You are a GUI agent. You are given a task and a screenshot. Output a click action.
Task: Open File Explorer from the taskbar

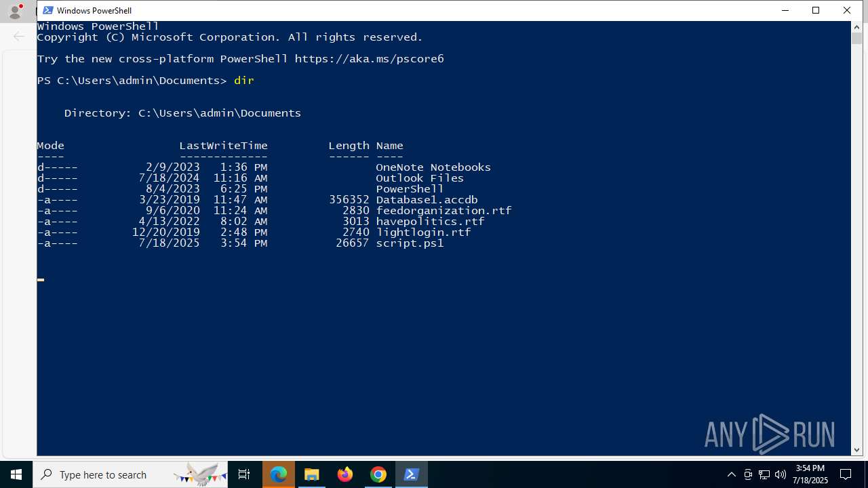point(312,474)
